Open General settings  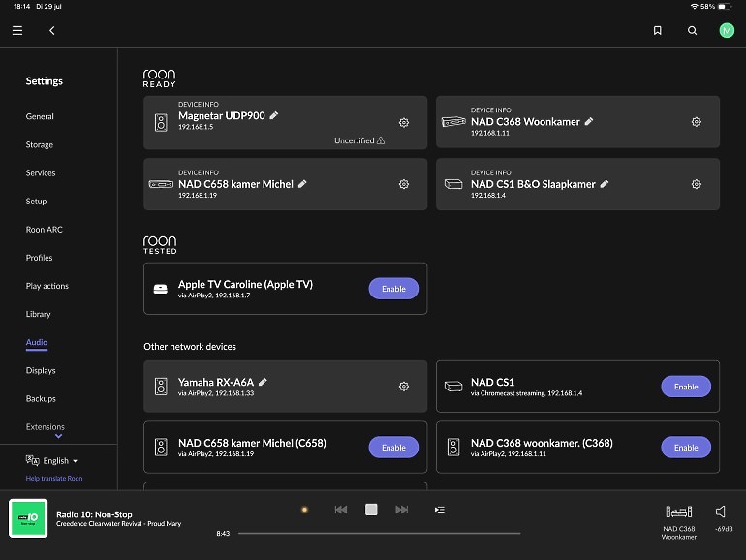[40, 116]
